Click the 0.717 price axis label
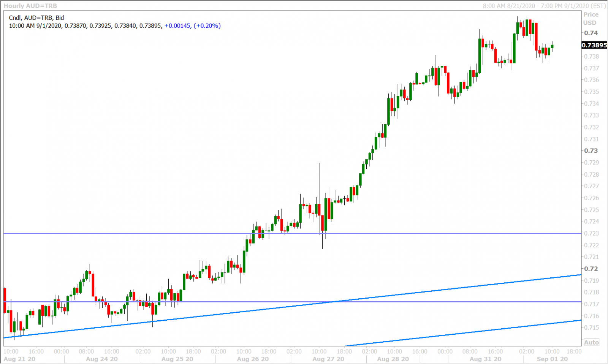This screenshot has width=608, height=364. point(592,304)
